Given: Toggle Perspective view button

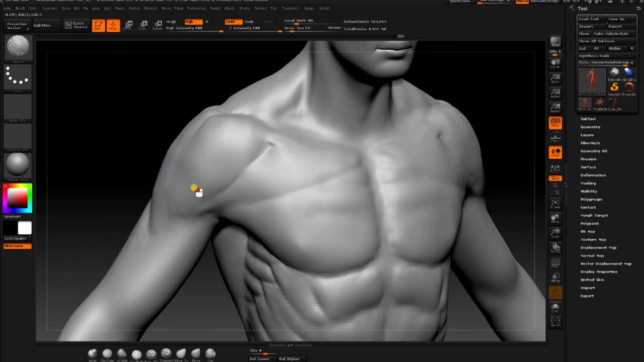Looking at the screenshot, I should 555,123.
